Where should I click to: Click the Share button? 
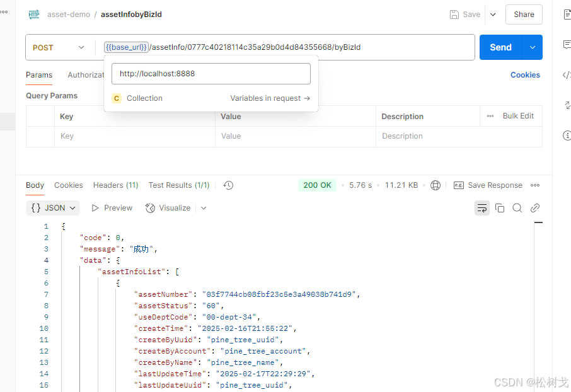[x=524, y=14]
